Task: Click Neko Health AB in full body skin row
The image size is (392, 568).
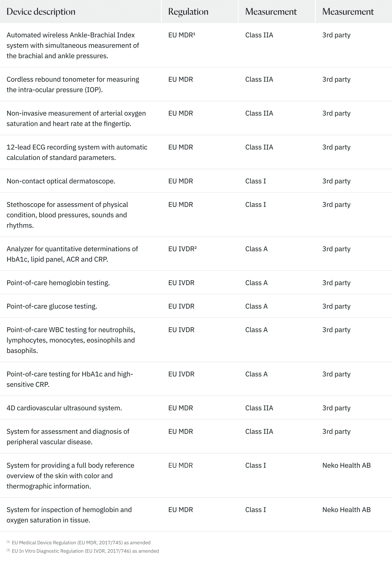Action: pyautogui.click(x=346, y=465)
